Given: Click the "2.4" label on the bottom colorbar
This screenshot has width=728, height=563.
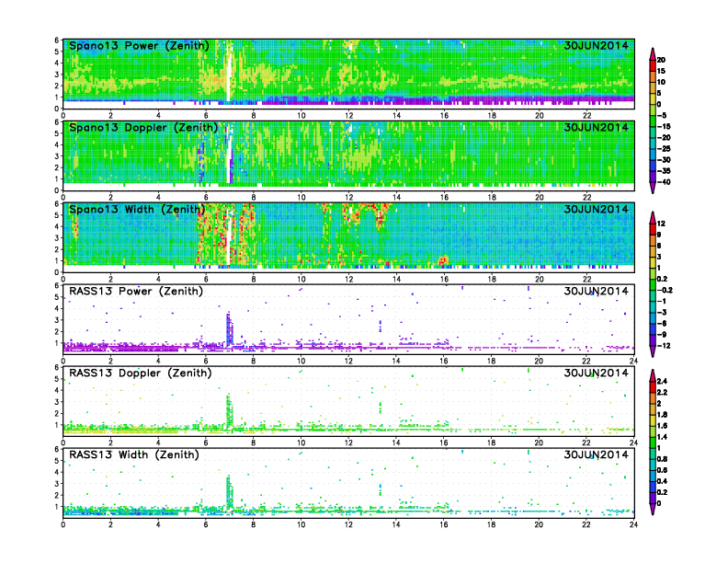Looking at the screenshot, I should [662, 381].
